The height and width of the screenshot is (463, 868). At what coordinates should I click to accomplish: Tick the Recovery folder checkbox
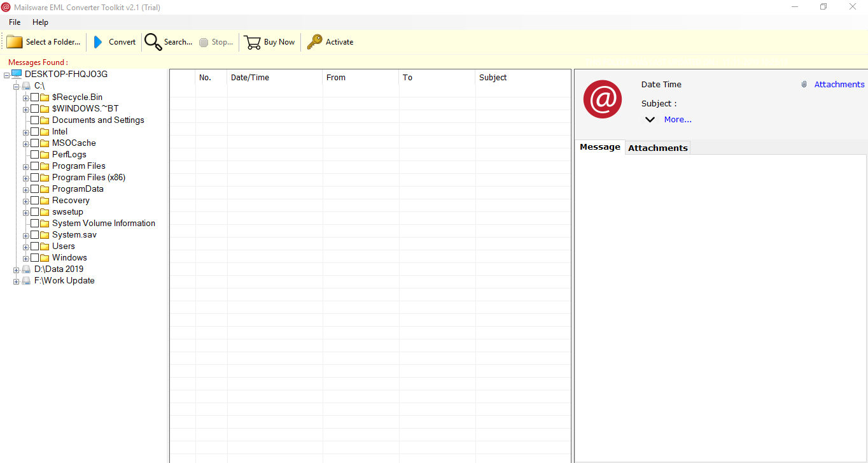pos(34,201)
